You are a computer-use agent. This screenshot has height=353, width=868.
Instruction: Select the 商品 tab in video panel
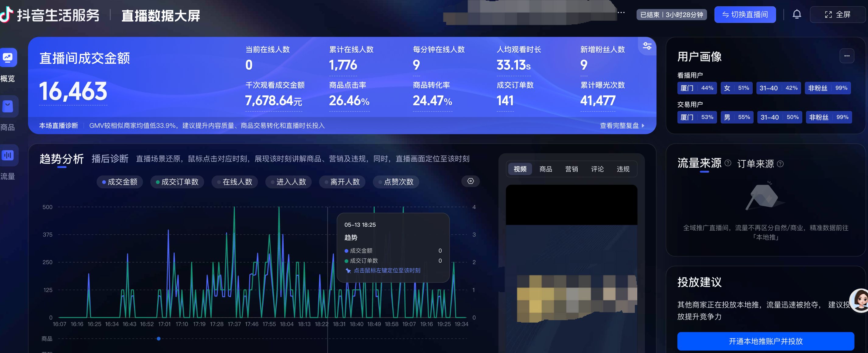pos(545,169)
